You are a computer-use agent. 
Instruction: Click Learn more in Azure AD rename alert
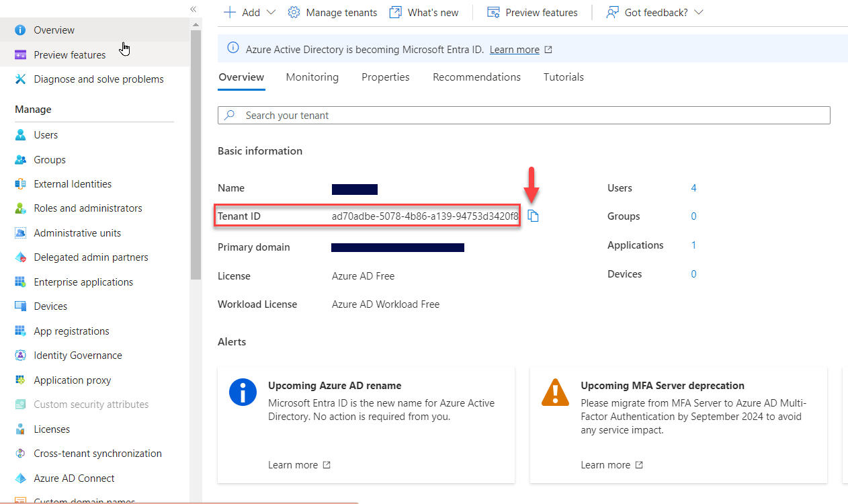tap(299, 465)
